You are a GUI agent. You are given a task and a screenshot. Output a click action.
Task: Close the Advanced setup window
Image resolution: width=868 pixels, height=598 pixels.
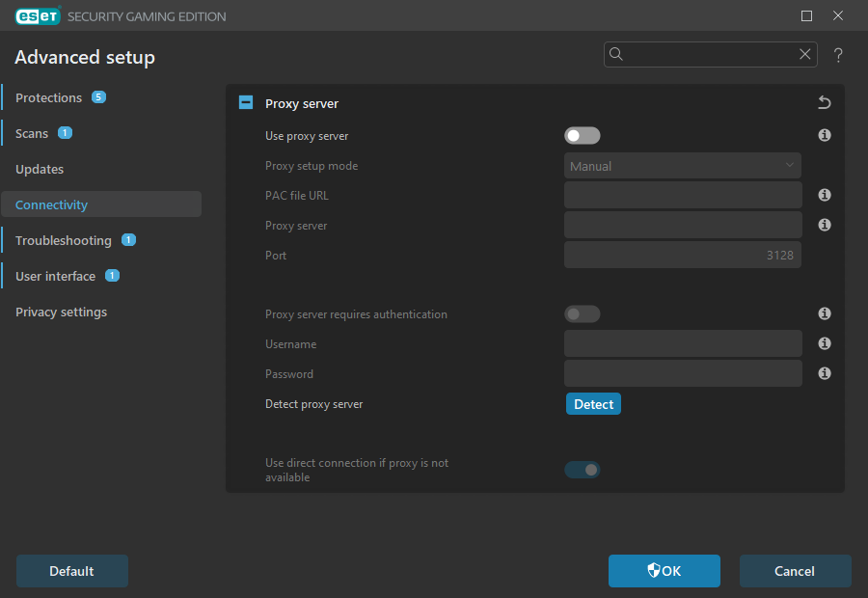coord(838,16)
